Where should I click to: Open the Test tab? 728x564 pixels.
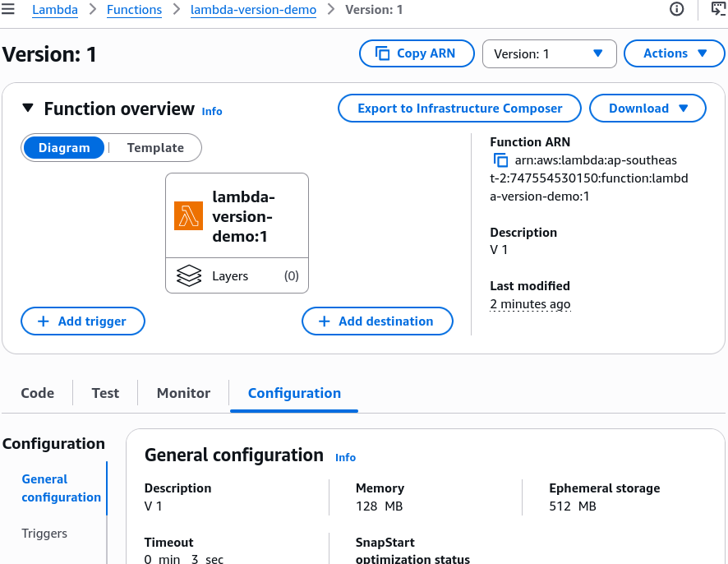pos(105,393)
